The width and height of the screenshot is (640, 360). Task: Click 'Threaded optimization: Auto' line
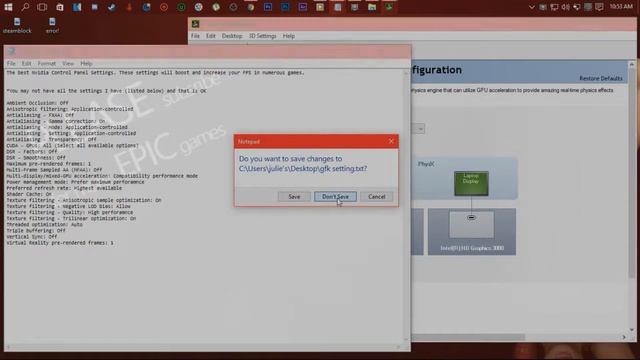(44, 224)
